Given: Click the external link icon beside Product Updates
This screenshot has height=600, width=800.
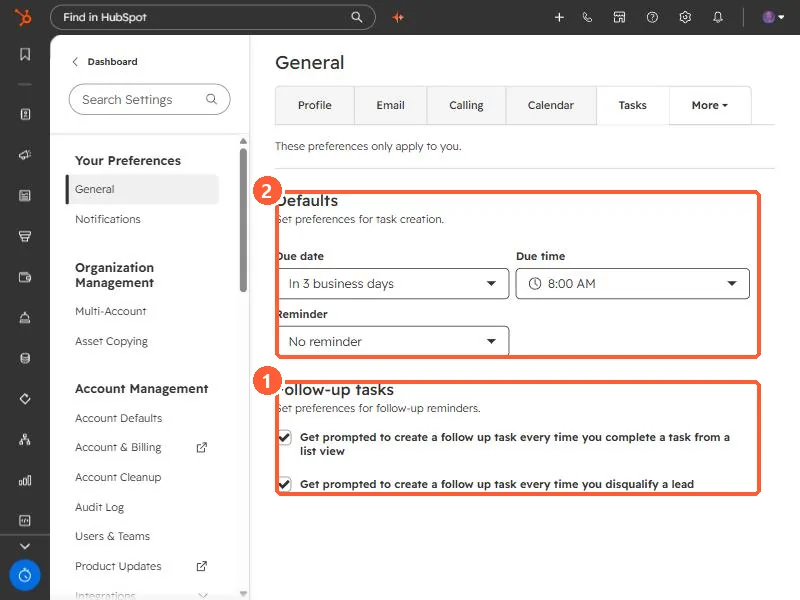Looking at the screenshot, I should [x=202, y=566].
